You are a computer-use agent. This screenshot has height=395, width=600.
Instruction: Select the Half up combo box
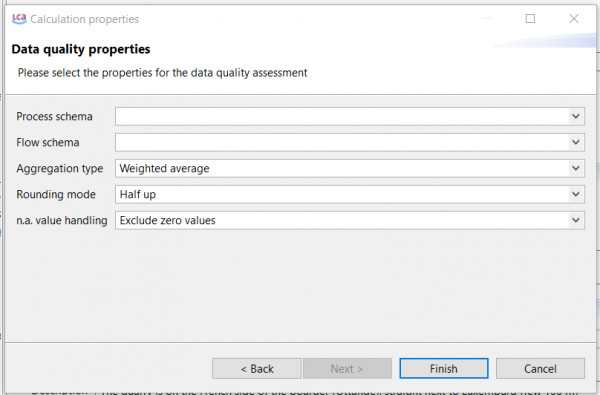click(x=350, y=194)
